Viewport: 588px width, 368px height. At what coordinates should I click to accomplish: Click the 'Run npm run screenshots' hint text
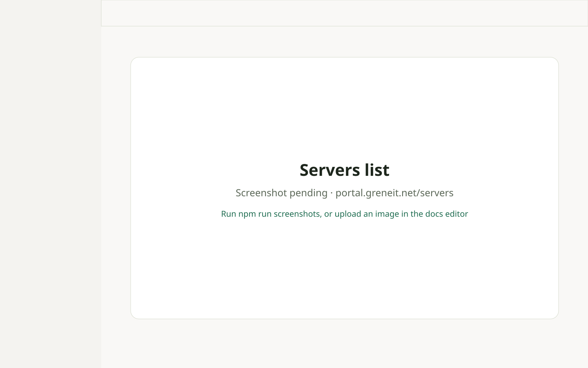click(344, 214)
